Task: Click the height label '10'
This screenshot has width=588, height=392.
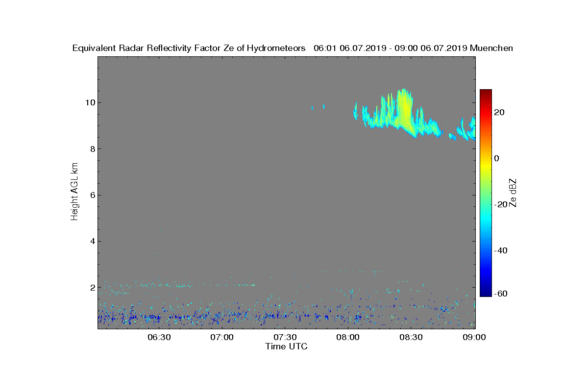Action: coord(89,103)
